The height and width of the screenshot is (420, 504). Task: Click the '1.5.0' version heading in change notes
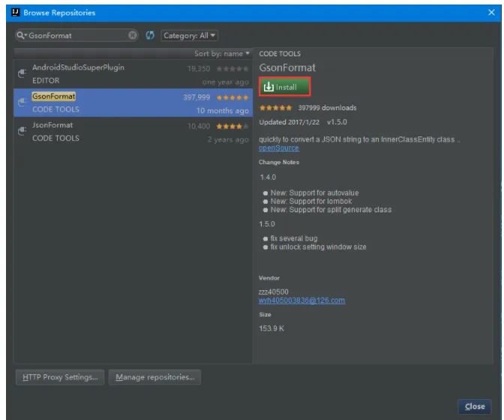(x=267, y=224)
